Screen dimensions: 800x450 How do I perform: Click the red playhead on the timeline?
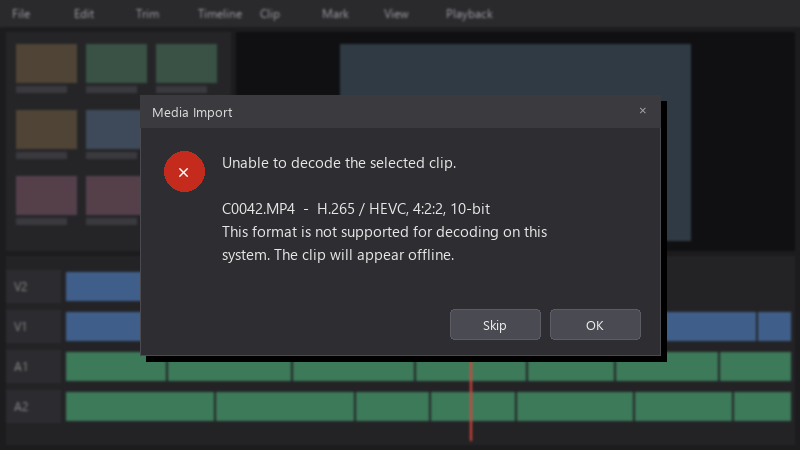click(x=471, y=401)
